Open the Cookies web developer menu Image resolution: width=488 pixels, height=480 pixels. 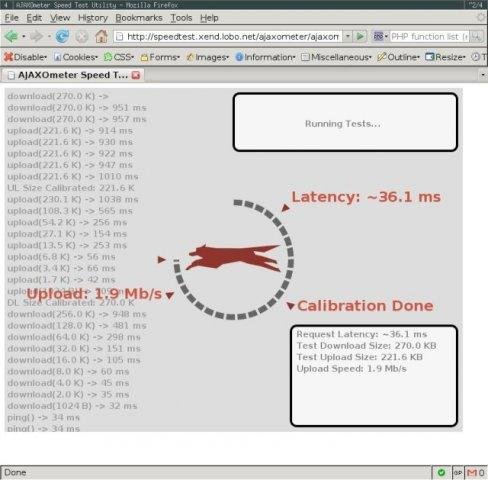tap(75, 57)
